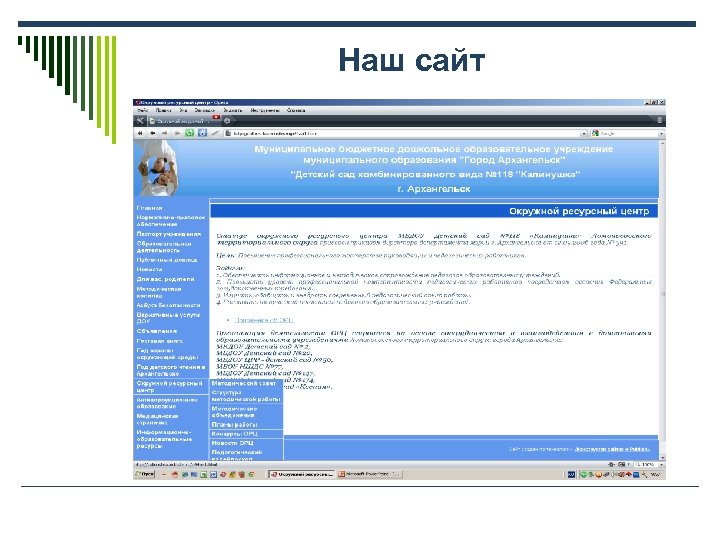This screenshot has height=540, width=720.
Task: Switch to Microsoft PowerPoint taskbar button
Action: 370,474
